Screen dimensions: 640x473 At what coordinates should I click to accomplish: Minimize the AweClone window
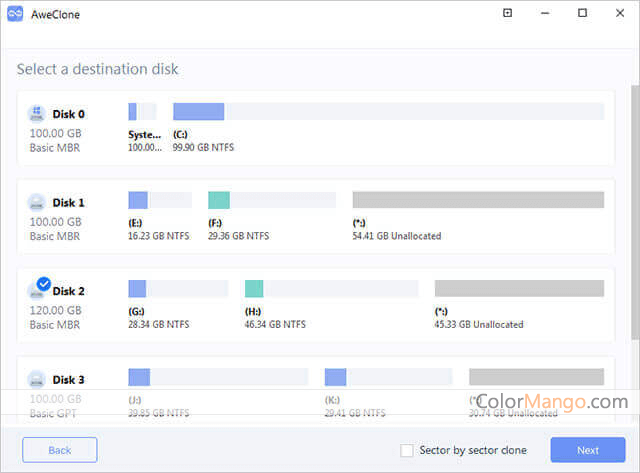tap(546, 13)
